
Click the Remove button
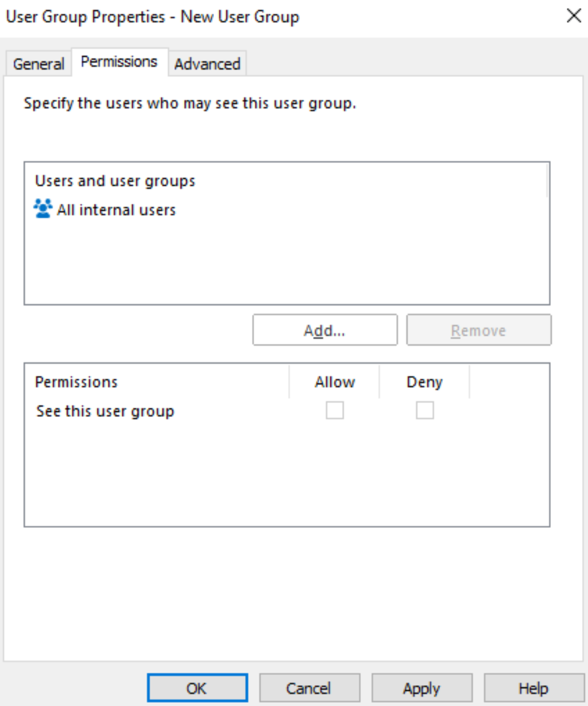pyautogui.click(x=479, y=330)
